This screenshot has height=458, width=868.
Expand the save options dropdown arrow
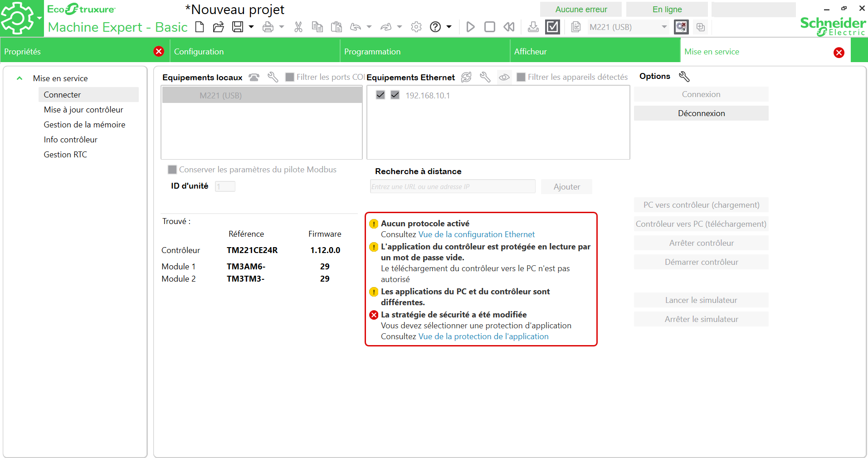251,27
